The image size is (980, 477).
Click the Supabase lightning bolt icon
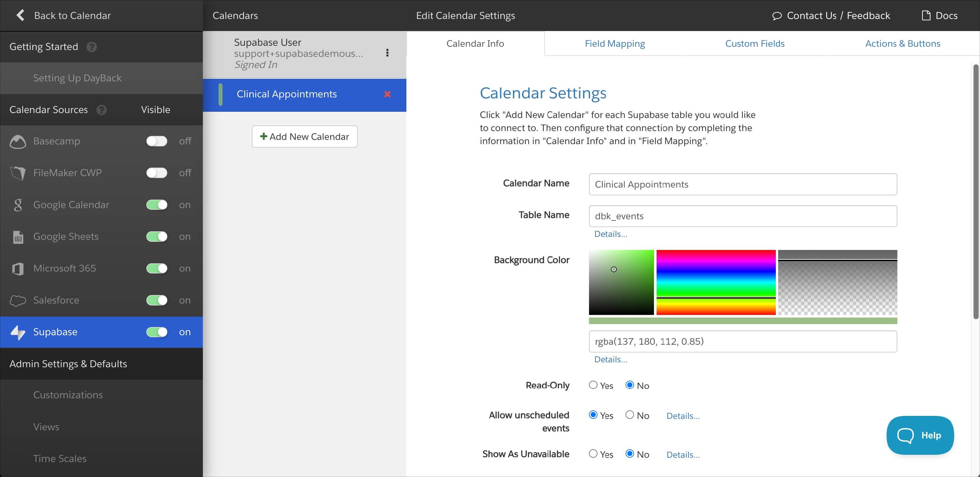tap(18, 332)
